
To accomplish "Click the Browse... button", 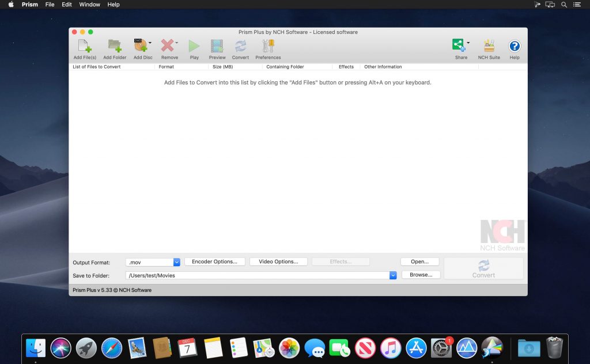I will tap(421, 275).
